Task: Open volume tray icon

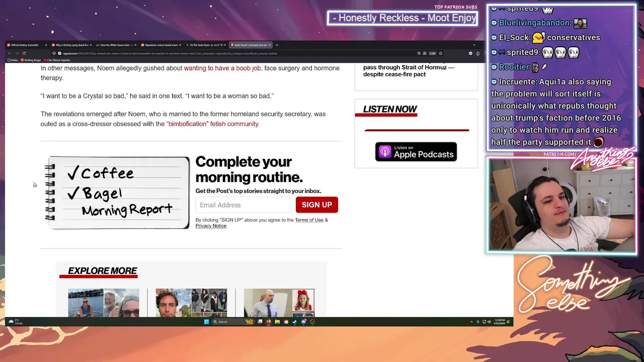Action: pyautogui.click(x=490, y=322)
